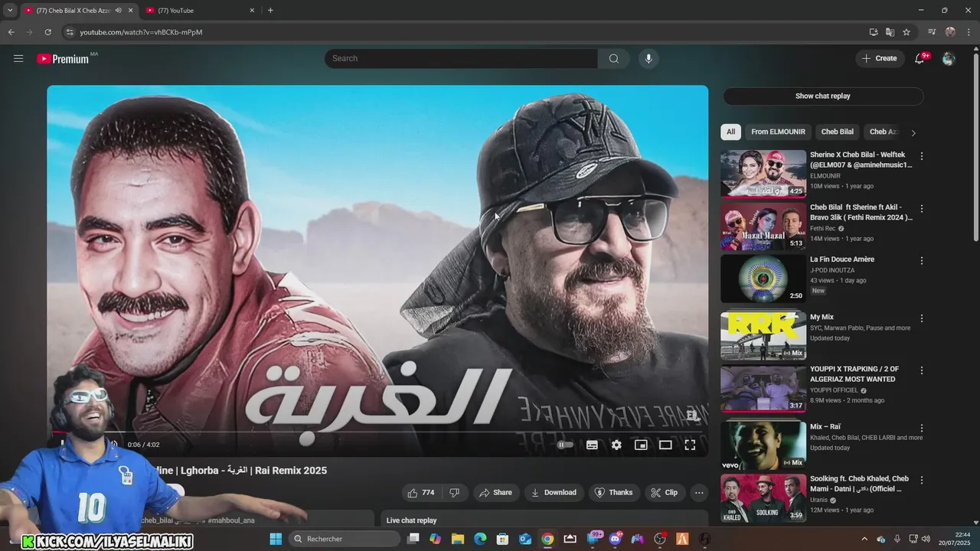
Task: Install app icon in address bar
Action: [x=874, y=32]
